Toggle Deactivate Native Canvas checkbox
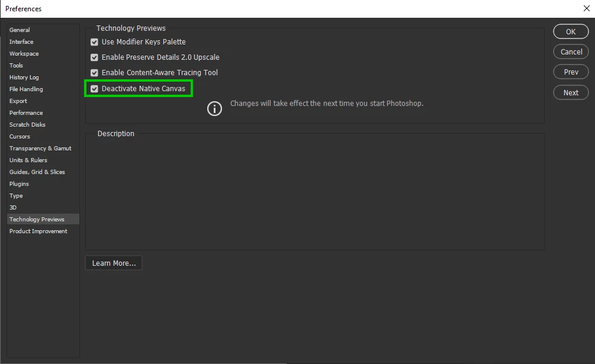595x364 pixels. [x=95, y=89]
